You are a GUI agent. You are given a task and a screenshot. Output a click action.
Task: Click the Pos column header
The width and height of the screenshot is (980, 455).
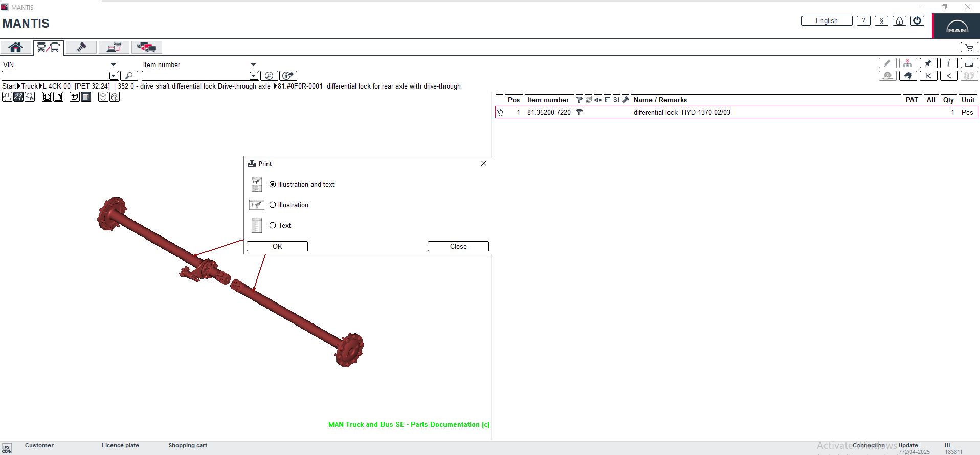514,100
